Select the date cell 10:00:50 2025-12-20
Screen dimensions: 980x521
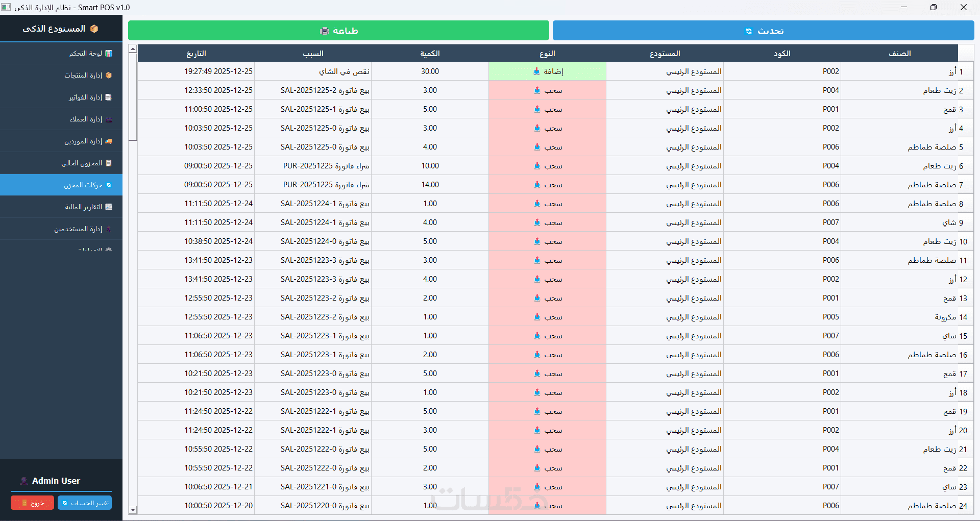point(196,506)
